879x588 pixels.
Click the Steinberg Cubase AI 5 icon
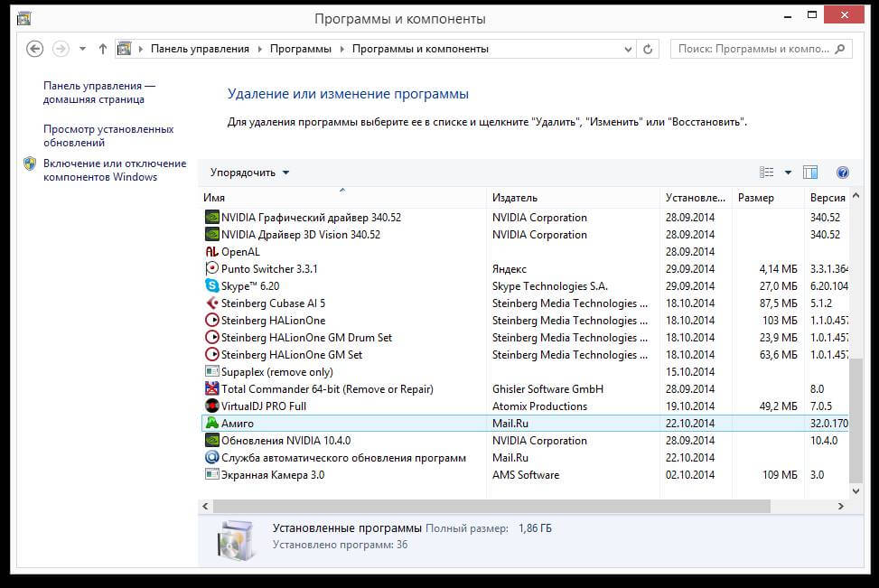tap(212, 303)
